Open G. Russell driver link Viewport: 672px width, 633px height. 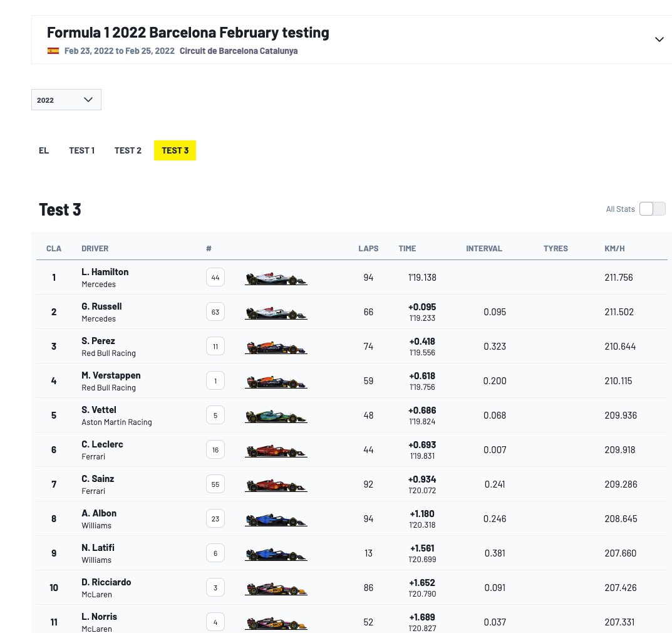[x=101, y=306]
